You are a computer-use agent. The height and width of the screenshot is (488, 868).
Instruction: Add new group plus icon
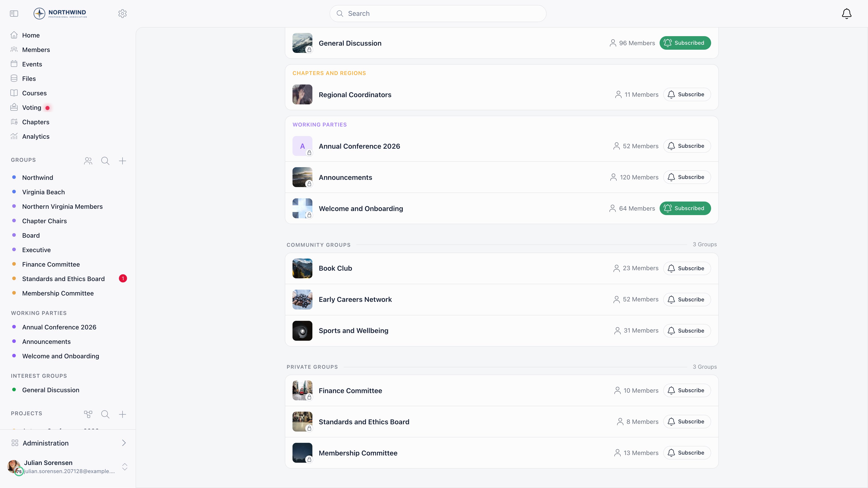122,161
